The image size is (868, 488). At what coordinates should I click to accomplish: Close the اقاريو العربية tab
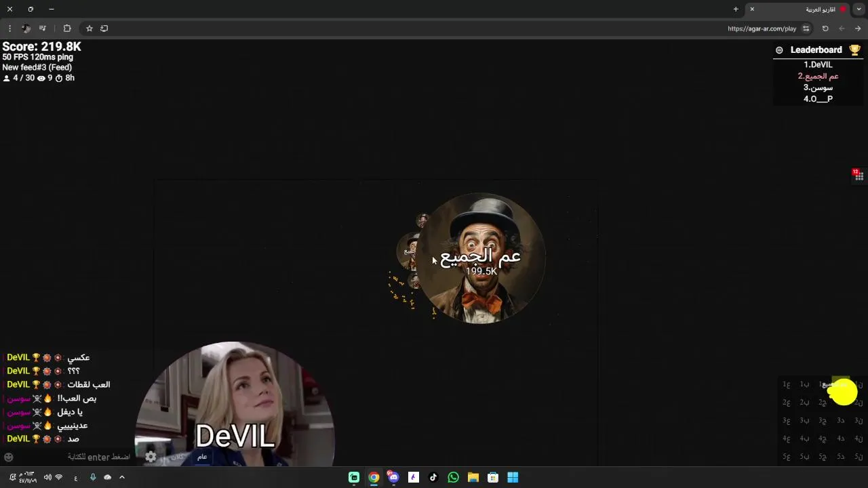(x=752, y=9)
